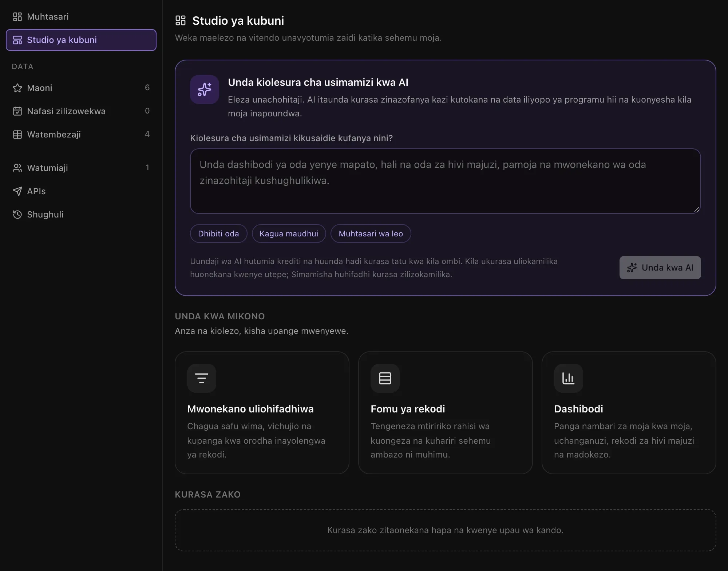Viewport: 728px width, 571px height.
Task: Click the sparkle icon inside Unda kwa AI button
Action: coord(632,268)
